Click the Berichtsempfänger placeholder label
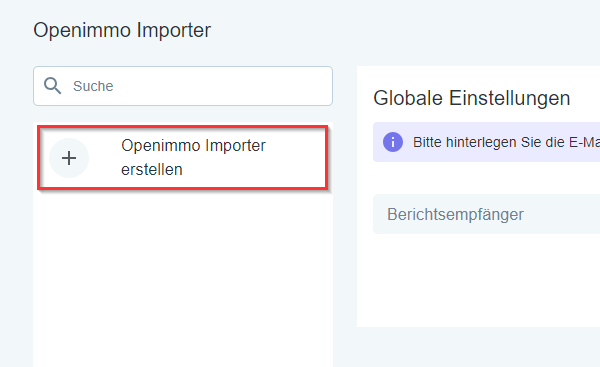The width and height of the screenshot is (600, 367). [x=455, y=214]
